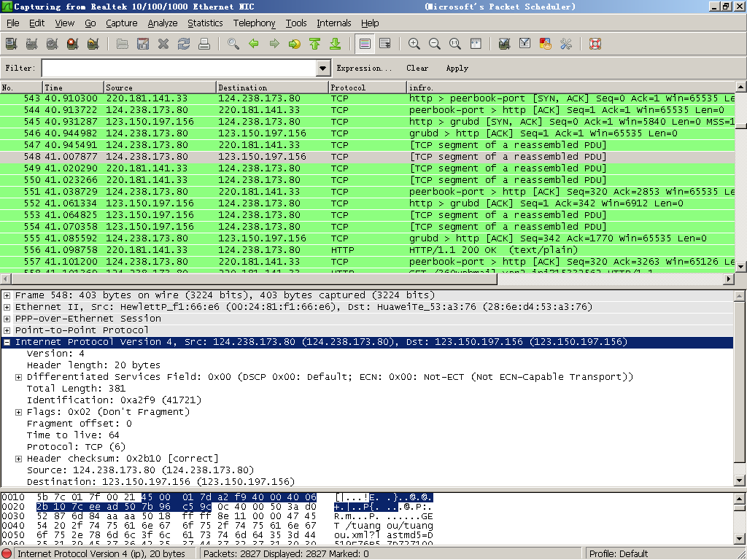This screenshot has width=747, height=560.
Task: Zoom out toolbar icon
Action: [435, 44]
